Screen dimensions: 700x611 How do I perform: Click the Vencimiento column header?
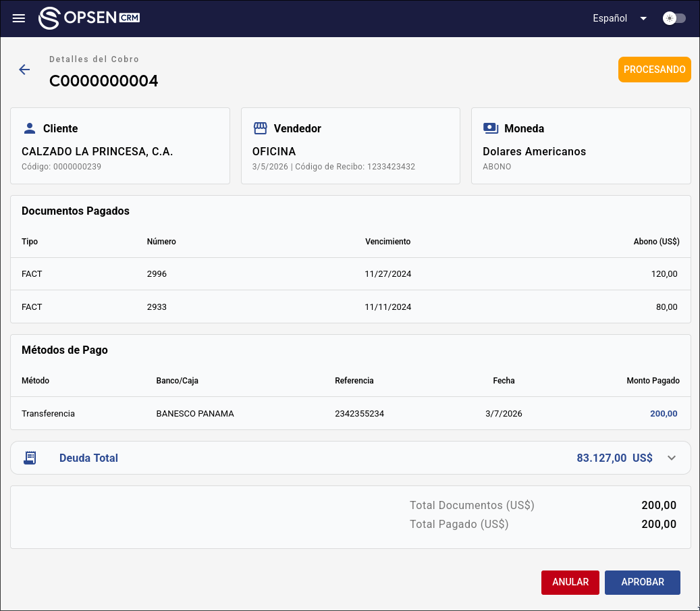point(387,242)
